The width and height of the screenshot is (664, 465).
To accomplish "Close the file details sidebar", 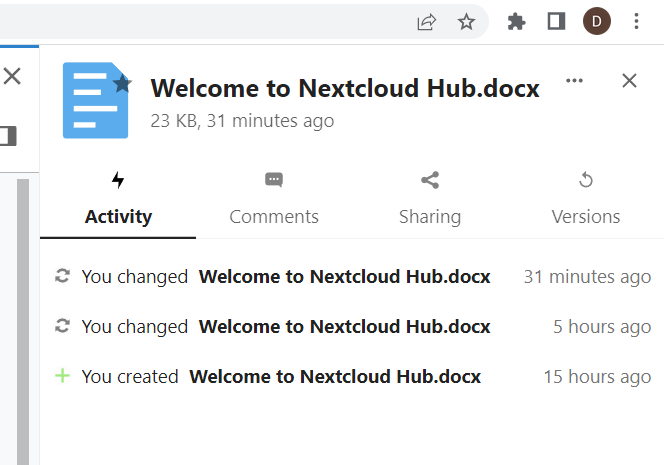I will click(x=629, y=80).
